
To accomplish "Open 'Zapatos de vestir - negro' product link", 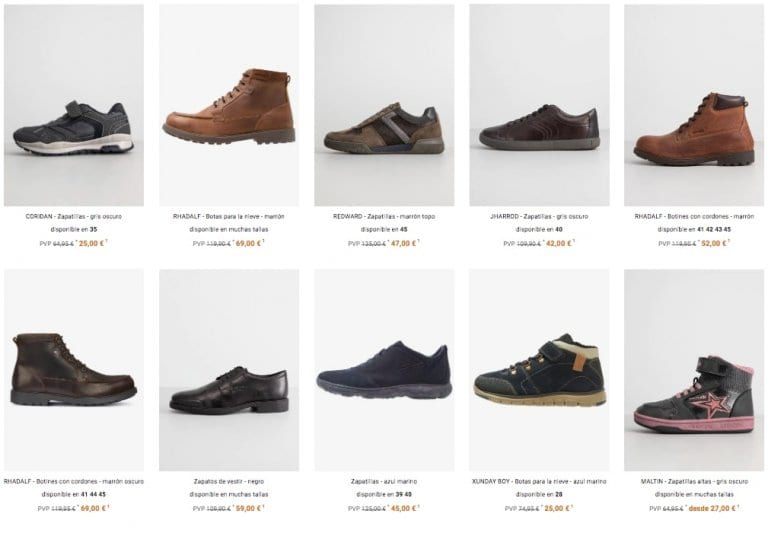I will [228, 481].
